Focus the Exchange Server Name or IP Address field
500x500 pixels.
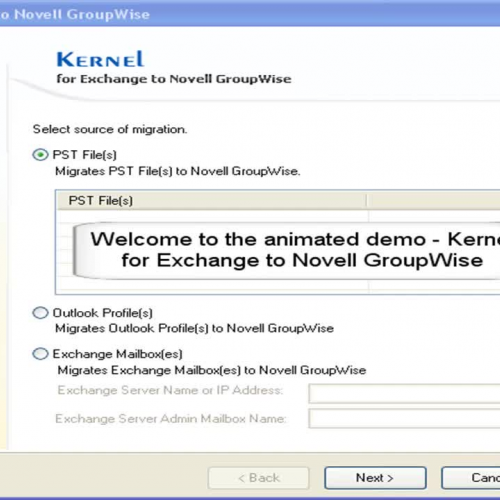pyautogui.click(x=404, y=394)
